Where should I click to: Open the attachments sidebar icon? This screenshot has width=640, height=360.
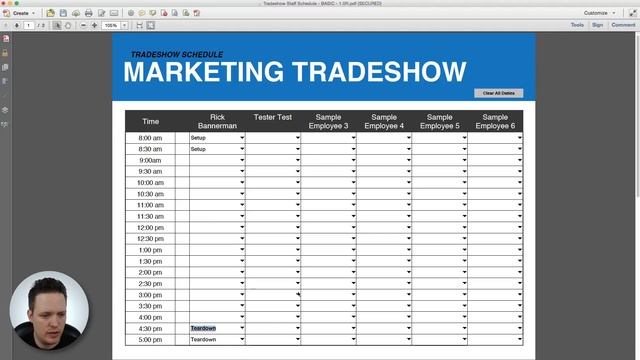point(5,81)
